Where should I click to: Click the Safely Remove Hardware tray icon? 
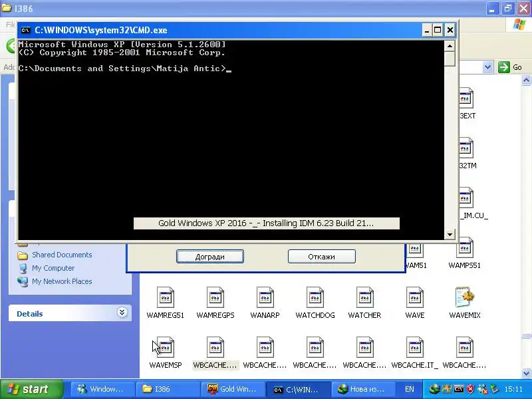pos(494,389)
